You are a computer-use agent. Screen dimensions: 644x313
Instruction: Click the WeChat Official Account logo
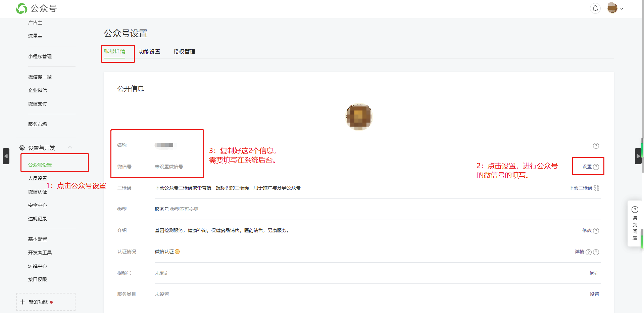pos(22,8)
